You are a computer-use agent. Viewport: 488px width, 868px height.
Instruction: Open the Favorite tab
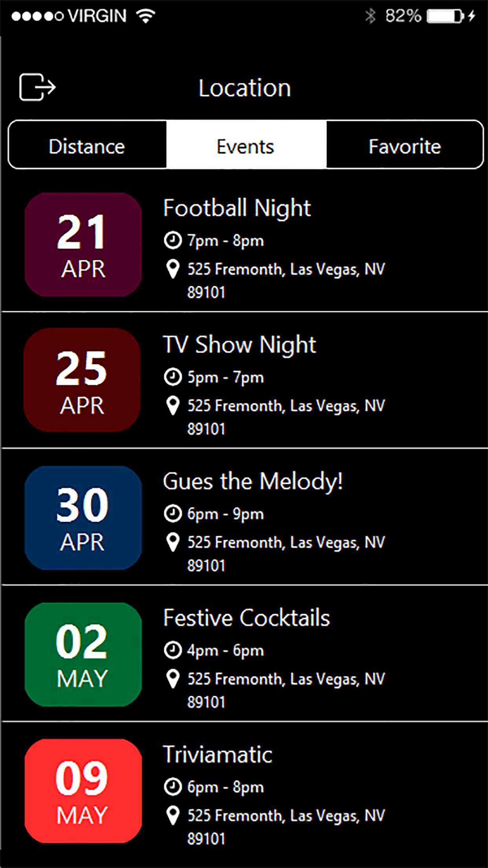405,146
